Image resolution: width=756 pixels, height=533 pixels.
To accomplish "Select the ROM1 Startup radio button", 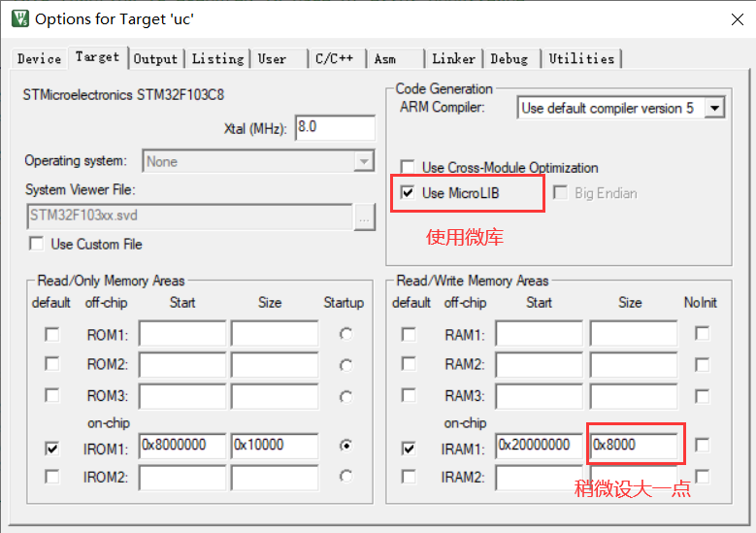I will pos(345,334).
